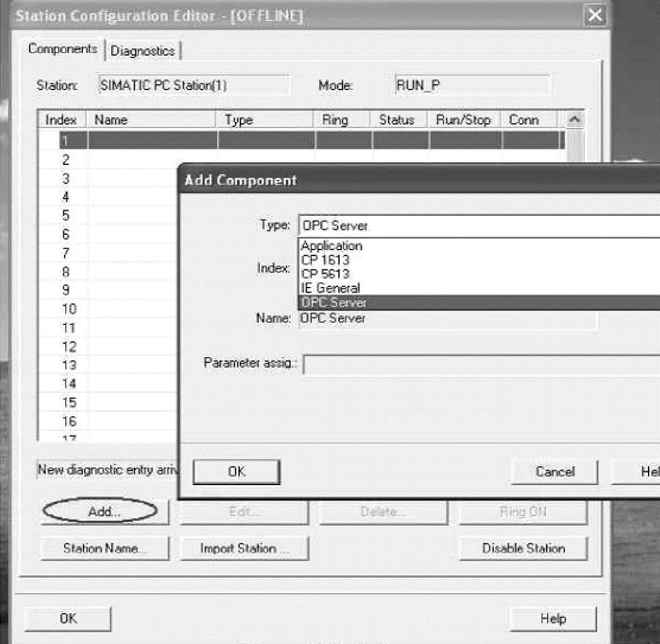Image resolution: width=660 pixels, height=644 pixels.
Task: Cancel the Add Component dialog
Action: point(554,472)
